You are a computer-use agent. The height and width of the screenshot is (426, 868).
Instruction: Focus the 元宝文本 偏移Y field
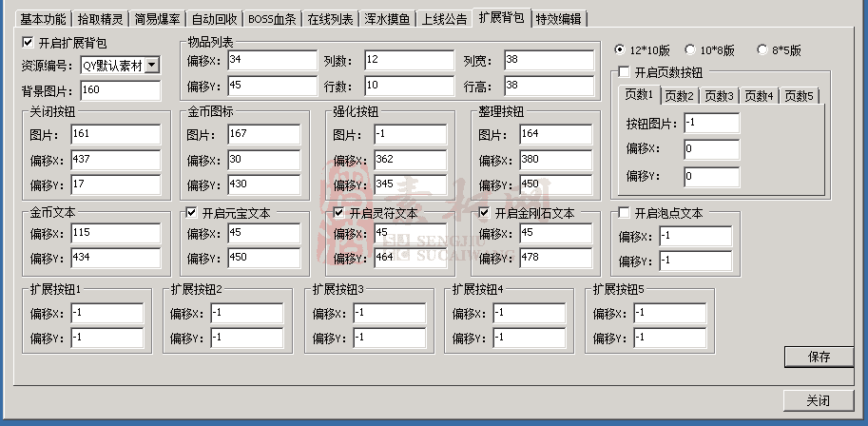pyautogui.click(x=264, y=258)
